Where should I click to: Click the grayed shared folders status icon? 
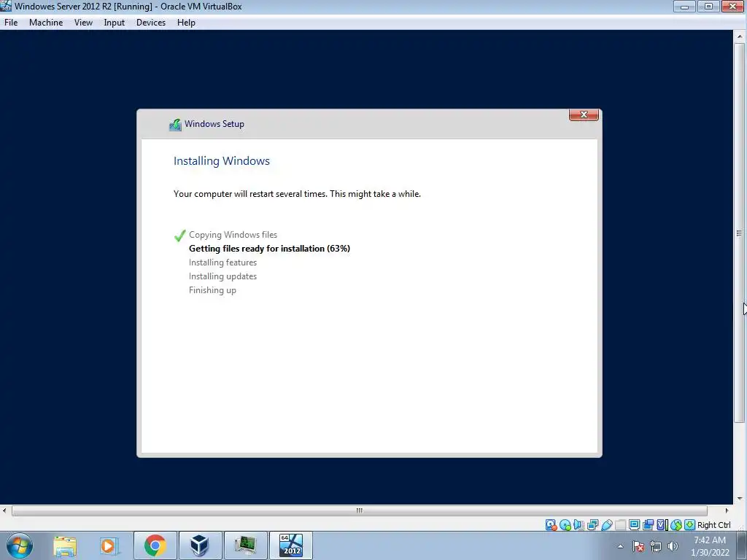[x=620, y=525]
